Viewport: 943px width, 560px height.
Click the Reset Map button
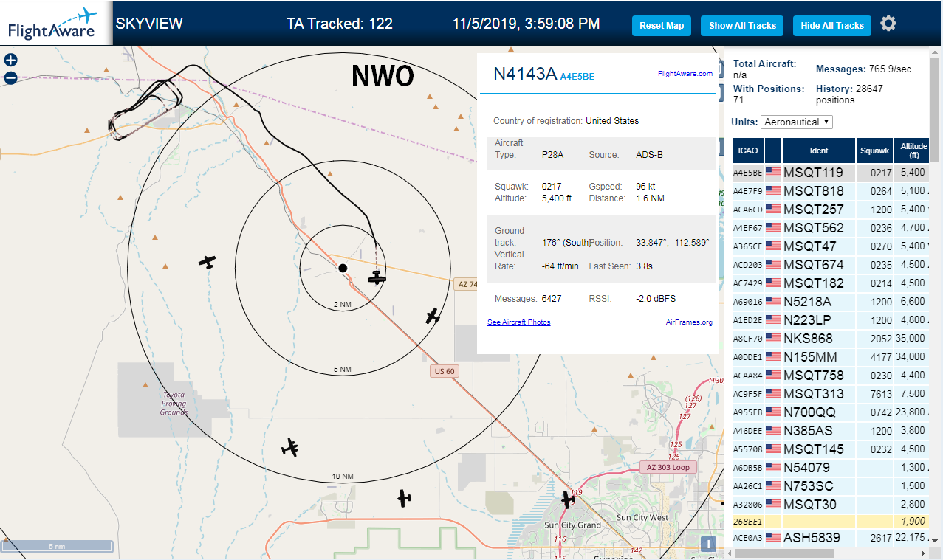[x=662, y=26]
